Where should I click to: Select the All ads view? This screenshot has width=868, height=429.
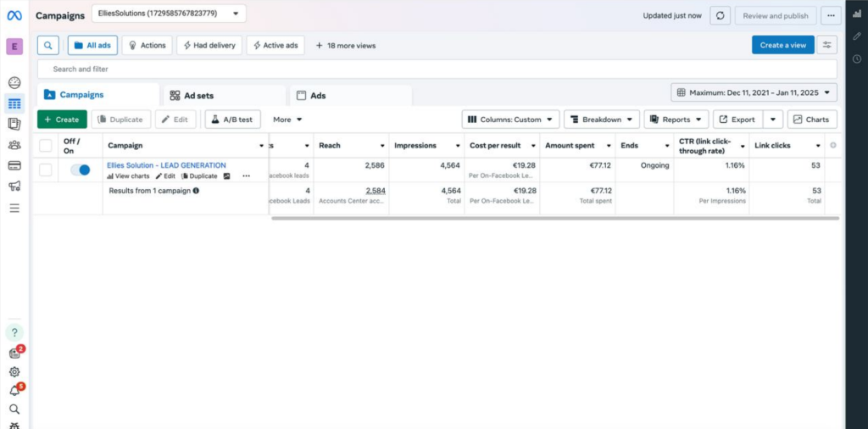(x=92, y=46)
